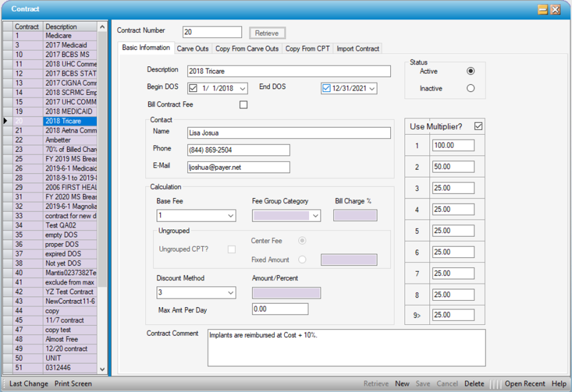This screenshot has height=392, width=572.
Task: Open the End DOS date dropdown
Action: pyautogui.click(x=372, y=89)
